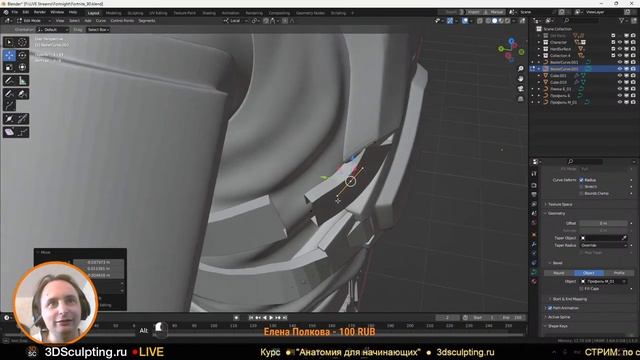
Task: Open Taper Radius Override dropdown
Action: click(603, 245)
